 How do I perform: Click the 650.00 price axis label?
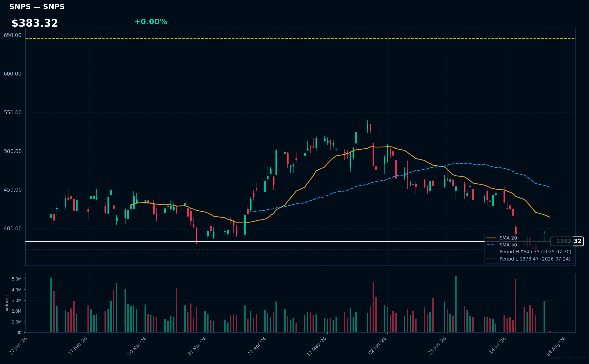tap(13, 35)
